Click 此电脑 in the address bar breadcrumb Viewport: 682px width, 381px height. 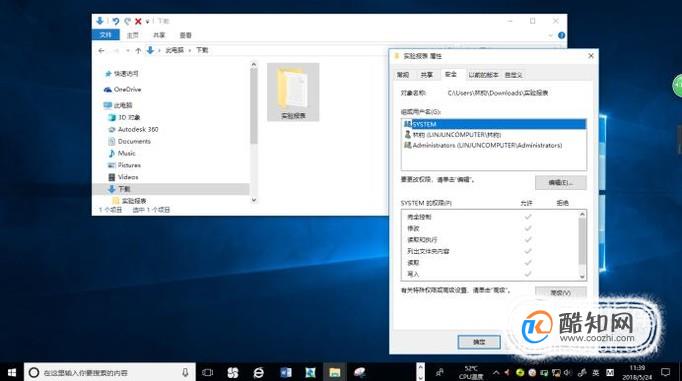point(174,50)
